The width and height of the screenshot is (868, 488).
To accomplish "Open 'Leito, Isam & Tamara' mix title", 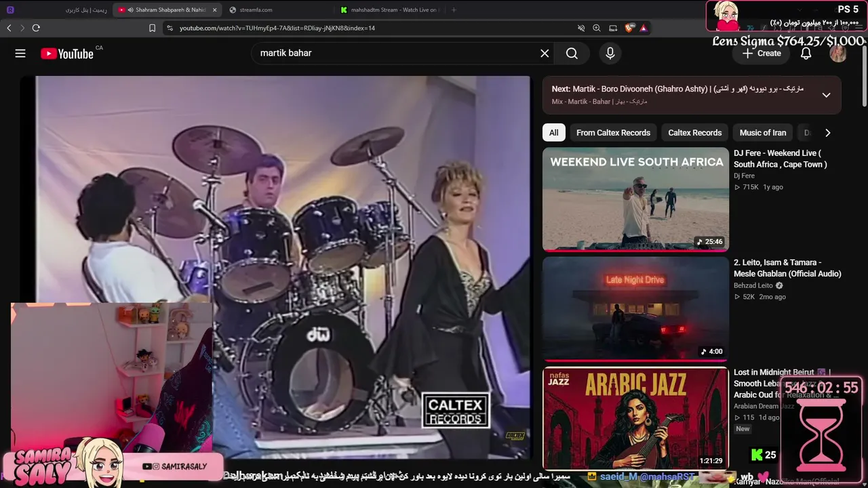I will point(787,268).
